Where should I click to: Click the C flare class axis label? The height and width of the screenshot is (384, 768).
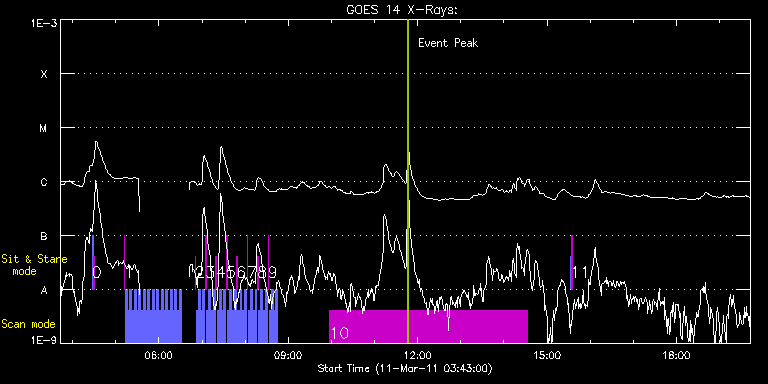(44, 182)
